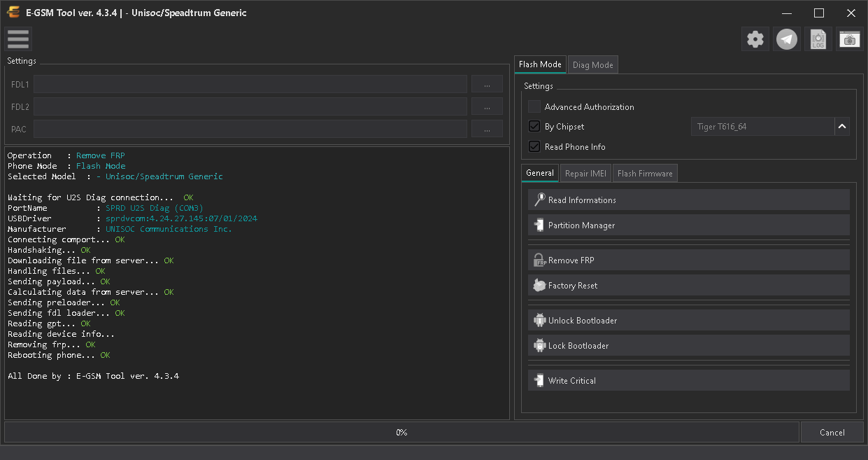Click 'Downloading file from server...' log line
The width and height of the screenshot is (868, 460).
tap(91, 260)
